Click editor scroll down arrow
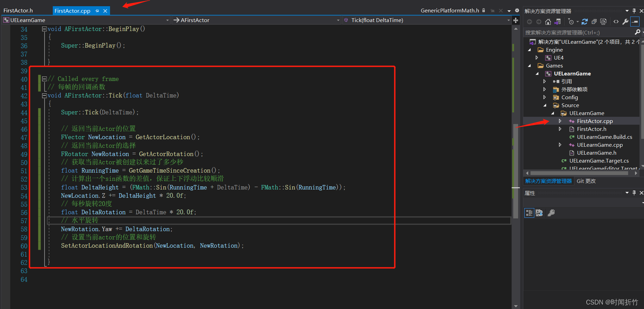Image resolution: width=644 pixels, height=309 pixels. pos(516,306)
